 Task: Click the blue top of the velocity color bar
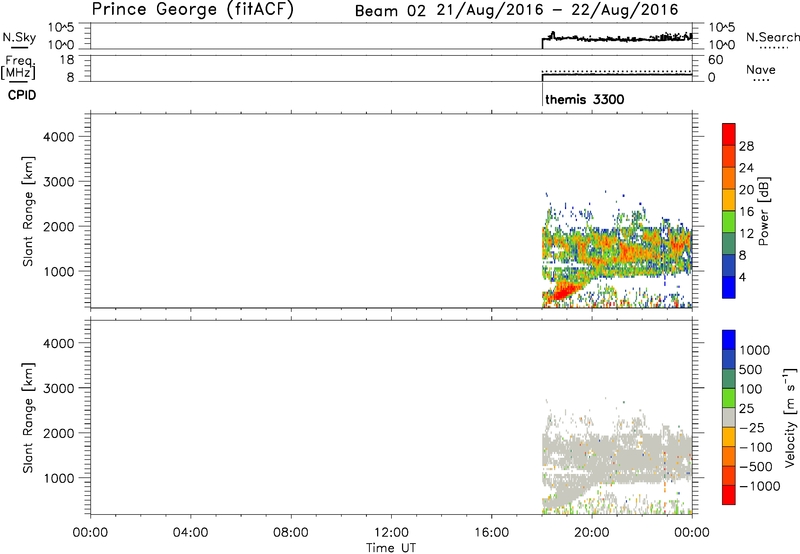(729, 340)
